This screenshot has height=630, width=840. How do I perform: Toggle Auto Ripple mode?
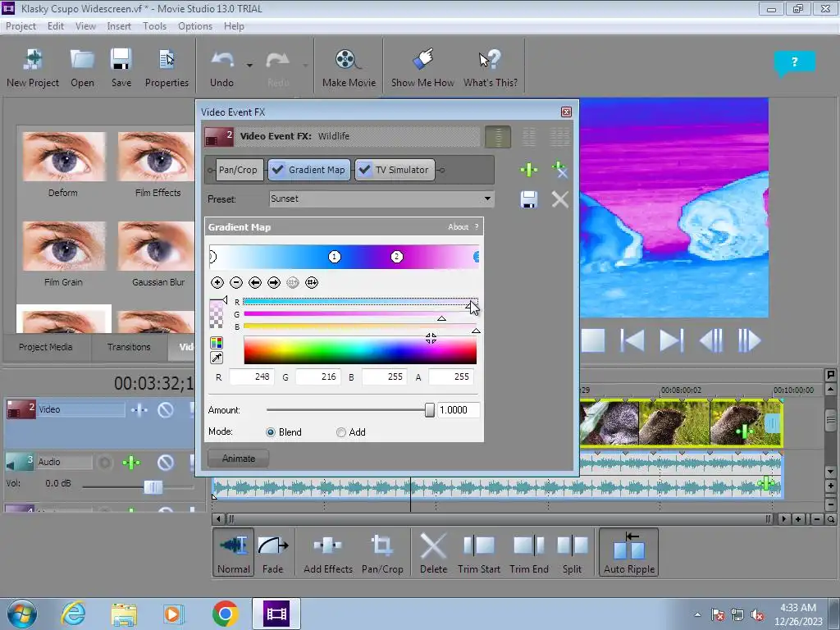629,552
